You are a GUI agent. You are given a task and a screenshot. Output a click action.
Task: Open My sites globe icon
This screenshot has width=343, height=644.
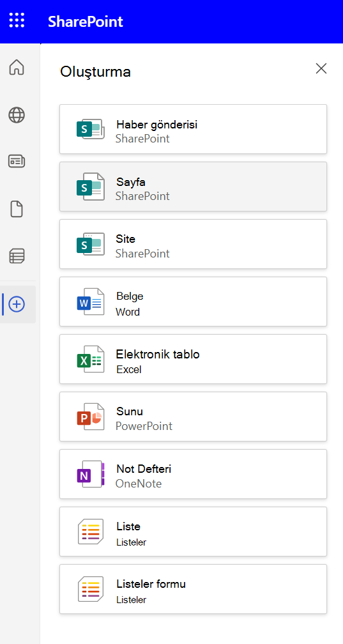pyautogui.click(x=17, y=115)
